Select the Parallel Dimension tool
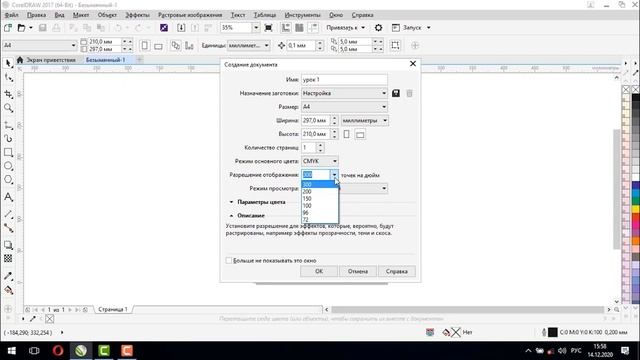The width and height of the screenshot is (640, 360). 8,214
